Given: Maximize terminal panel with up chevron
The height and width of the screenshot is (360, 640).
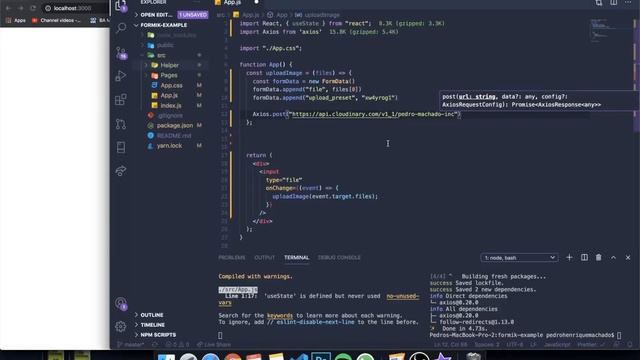Looking at the screenshot, I should click(613, 258).
